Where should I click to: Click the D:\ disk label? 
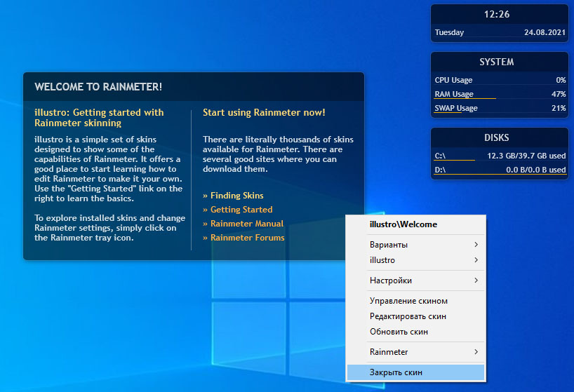[440, 170]
